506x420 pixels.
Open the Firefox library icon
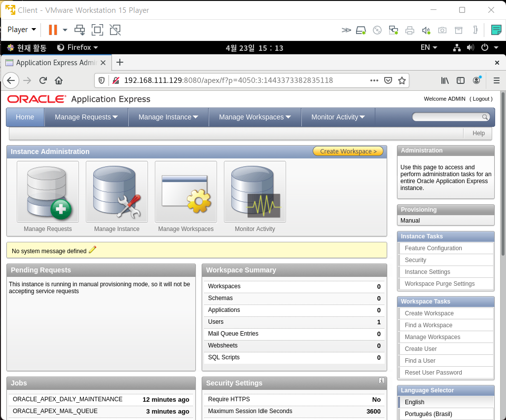[x=445, y=80]
